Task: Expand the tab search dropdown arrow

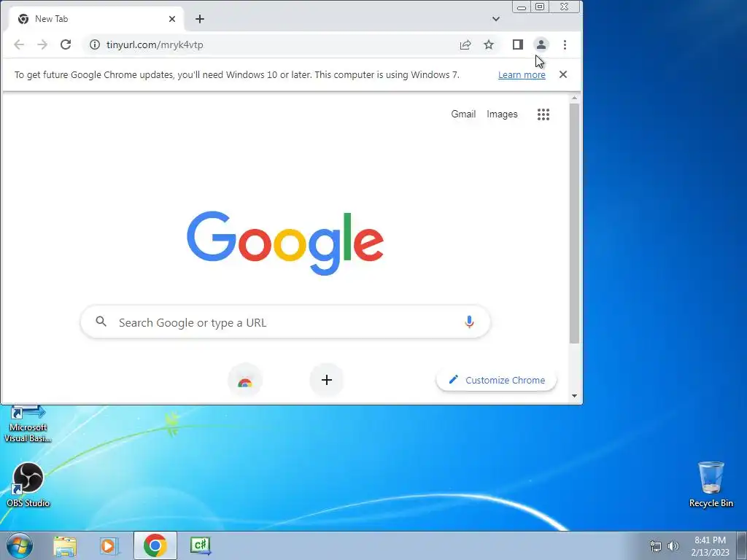Action: [x=496, y=18]
